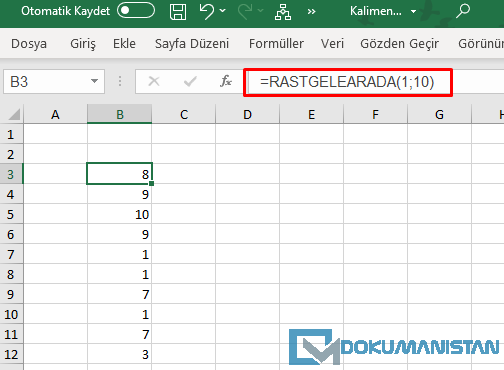Click the Redo arrow icon
Viewport: 504px width, 370px height.
(245, 11)
